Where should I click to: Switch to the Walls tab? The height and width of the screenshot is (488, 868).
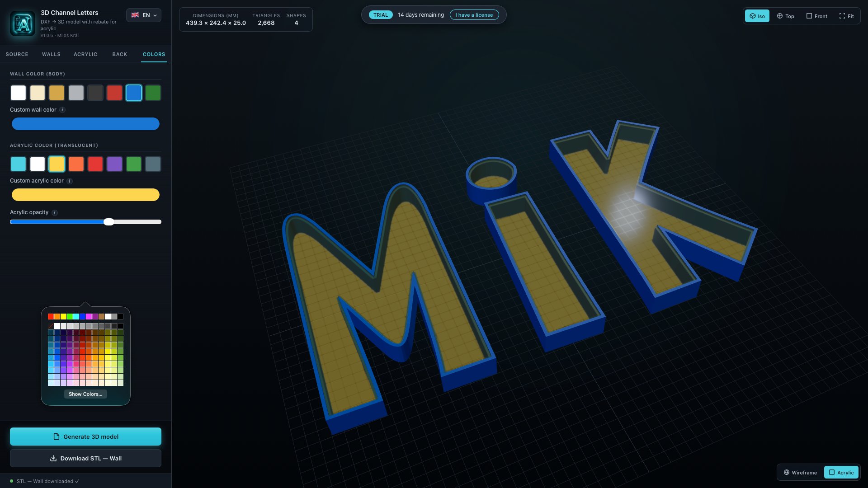pyautogui.click(x=51, y=54)
